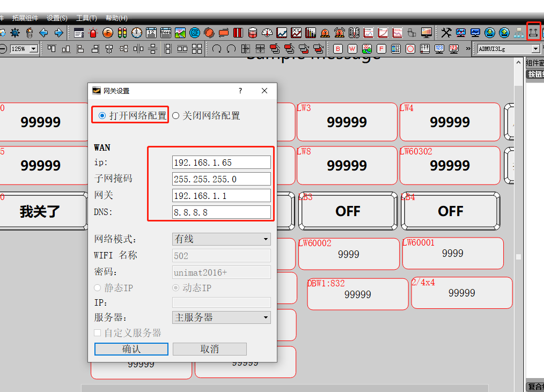The image size is (544, 392).
Task: Click the red alarm lamp icon
Action: point(93,33)
